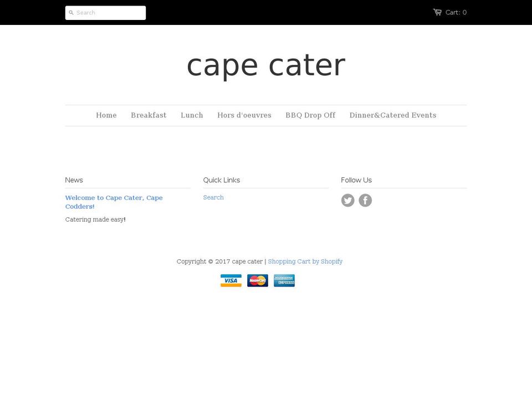Open the Hors d'oeuvres page
Viewport: 532px width, 399px height.
244,115
